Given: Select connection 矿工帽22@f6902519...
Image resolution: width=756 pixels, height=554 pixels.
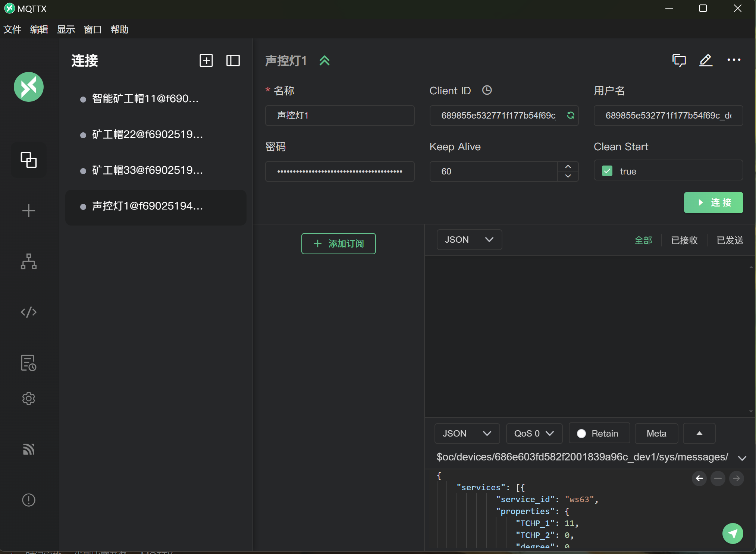Looking at the screenshot, I should click(x=156, y=135).
